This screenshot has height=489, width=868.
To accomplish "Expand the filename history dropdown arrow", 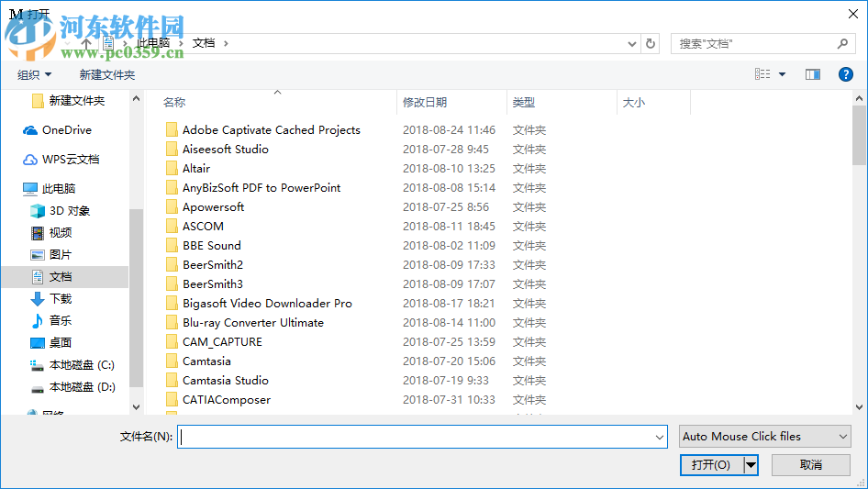I will point(660,437).
